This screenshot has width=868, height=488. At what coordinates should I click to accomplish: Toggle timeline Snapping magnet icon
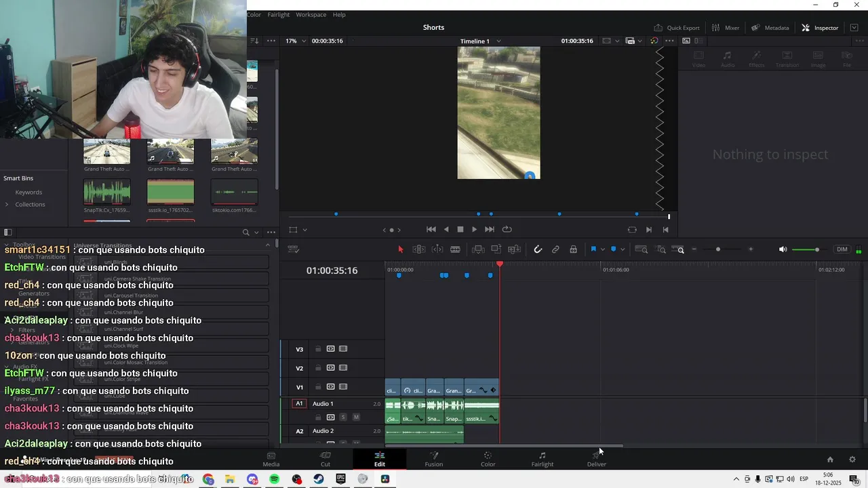click(538, 249)
